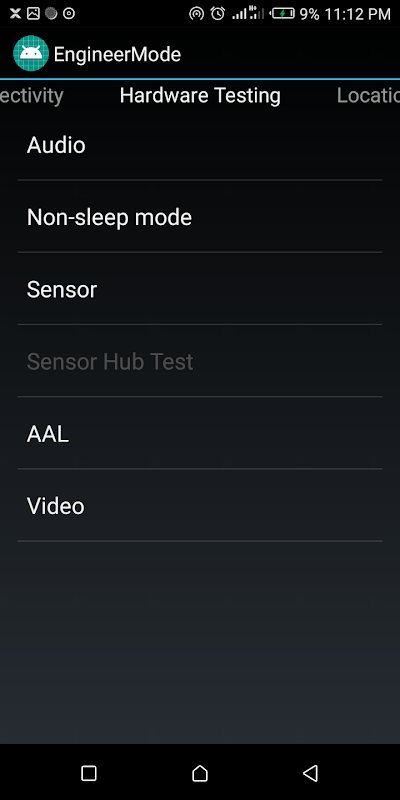Open the Video test entry
400x800 pixels.
tap(200, 506)
